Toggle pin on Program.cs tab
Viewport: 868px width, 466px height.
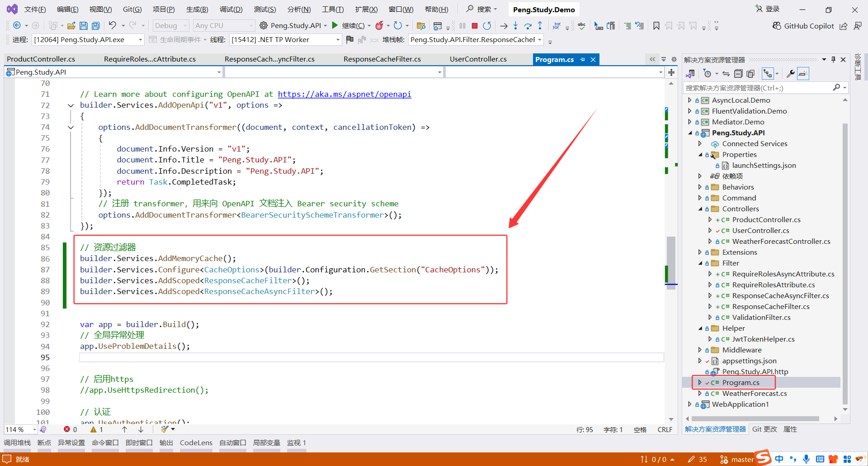pos(583,60)
